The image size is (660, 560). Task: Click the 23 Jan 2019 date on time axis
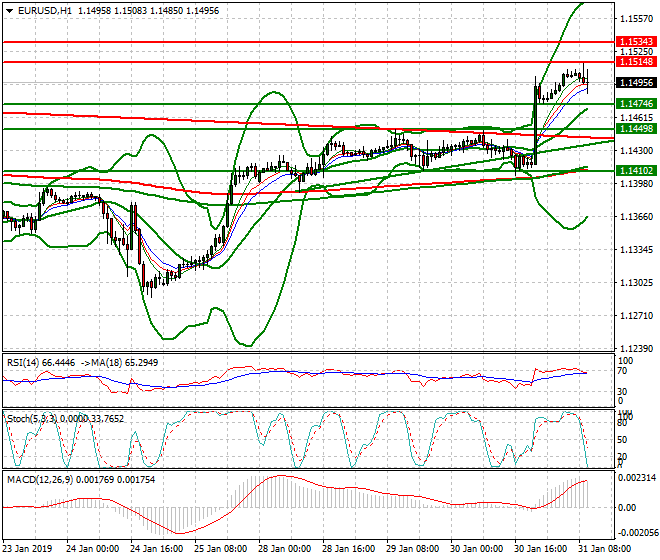28,549
